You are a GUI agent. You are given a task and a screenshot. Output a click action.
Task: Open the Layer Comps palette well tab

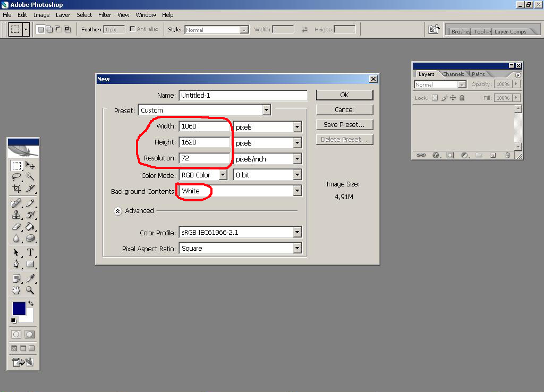point(511,31)
